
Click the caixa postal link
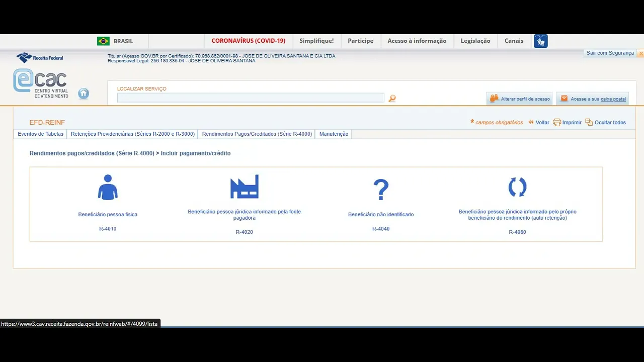[x=613, y=99]
